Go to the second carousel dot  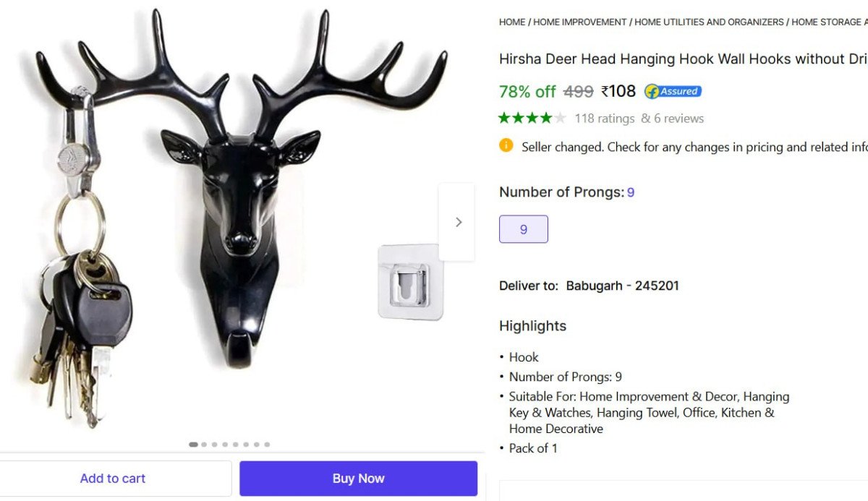click(x=205, y=445)
